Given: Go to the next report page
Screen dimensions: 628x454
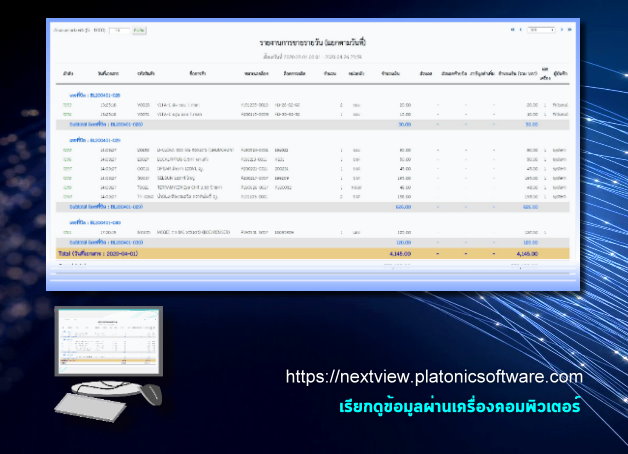Looking at the screenshot, I should click(x=562, y=30).
